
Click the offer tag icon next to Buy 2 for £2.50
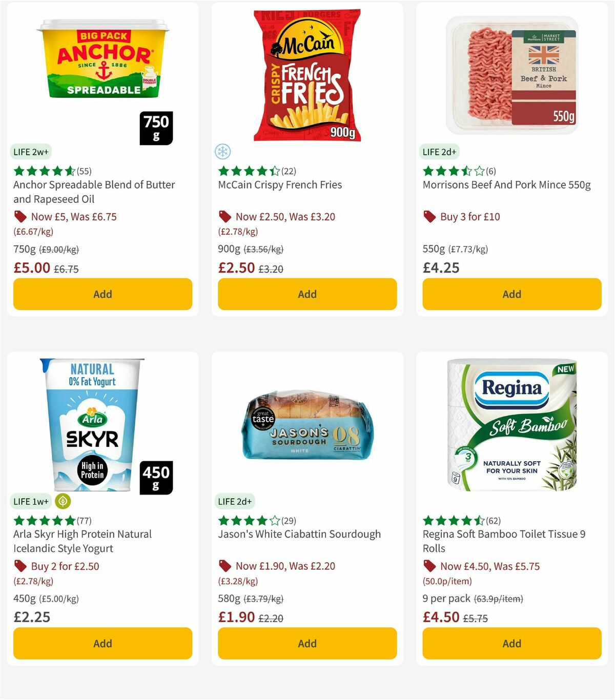point(20,566)
